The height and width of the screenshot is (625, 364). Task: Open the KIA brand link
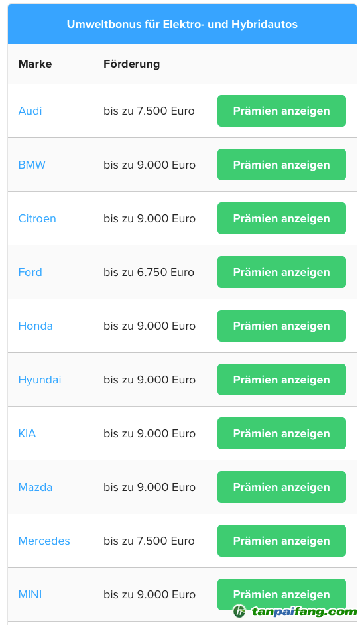coord(27,433)
